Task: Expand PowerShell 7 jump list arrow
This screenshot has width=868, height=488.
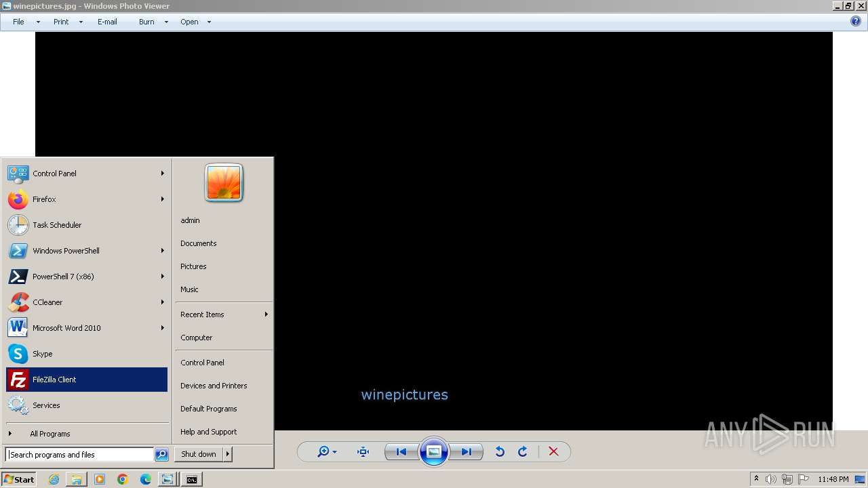Action: coord(163,277)
